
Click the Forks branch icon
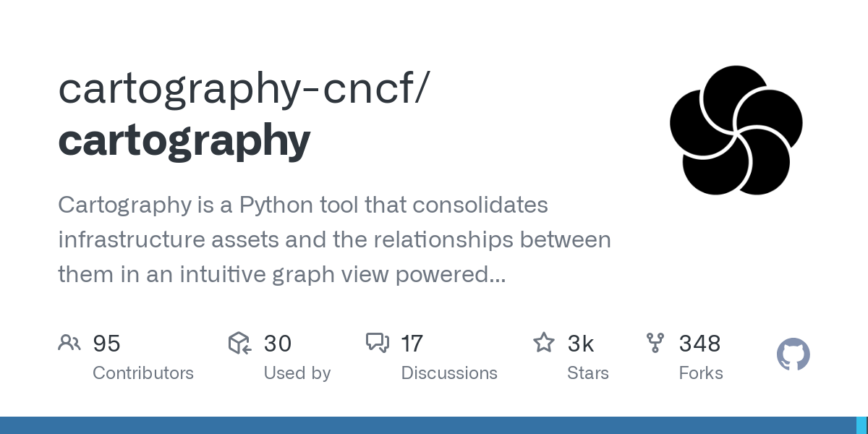point(655,343)
